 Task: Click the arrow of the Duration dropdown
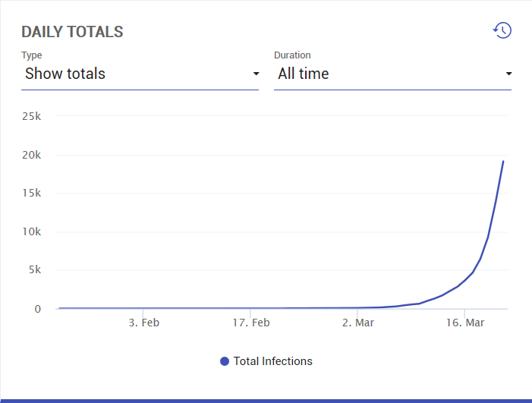[508, 74]
